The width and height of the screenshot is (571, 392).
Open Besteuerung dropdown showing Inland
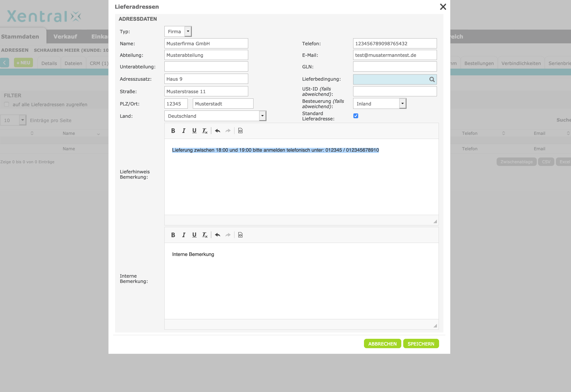[379, 104]
